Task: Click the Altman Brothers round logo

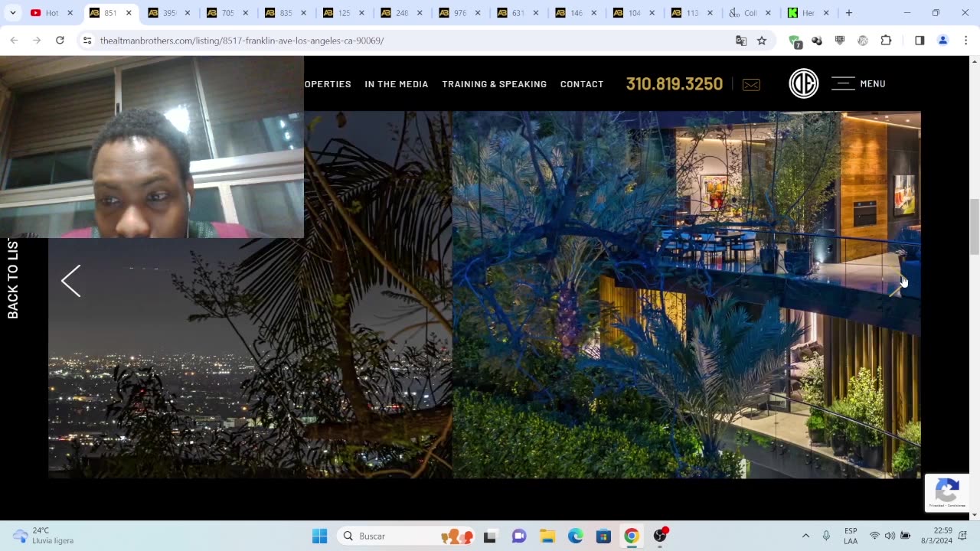Action: [x=804, y=83]
